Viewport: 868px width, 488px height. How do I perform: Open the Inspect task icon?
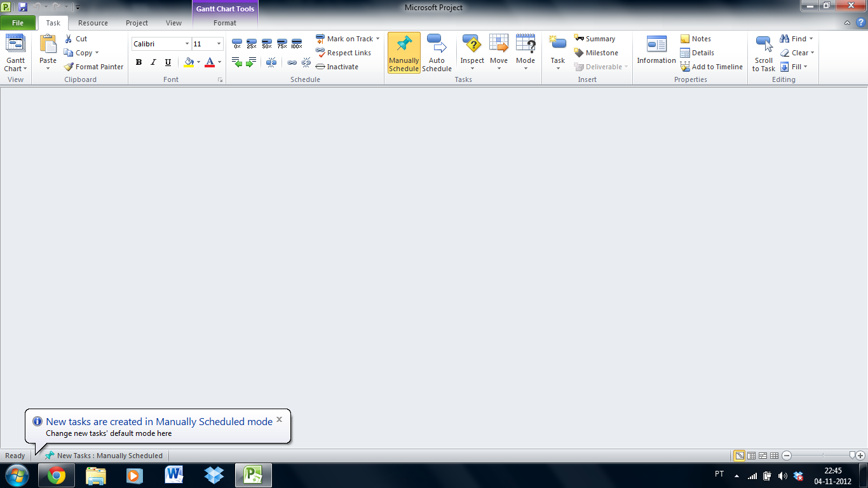tap(472, 44)
